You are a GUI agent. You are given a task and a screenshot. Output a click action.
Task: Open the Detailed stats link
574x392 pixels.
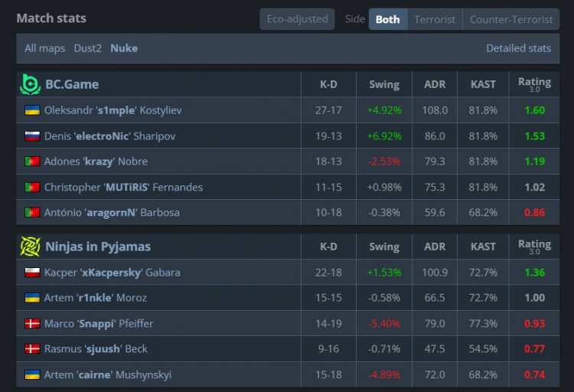518,48
